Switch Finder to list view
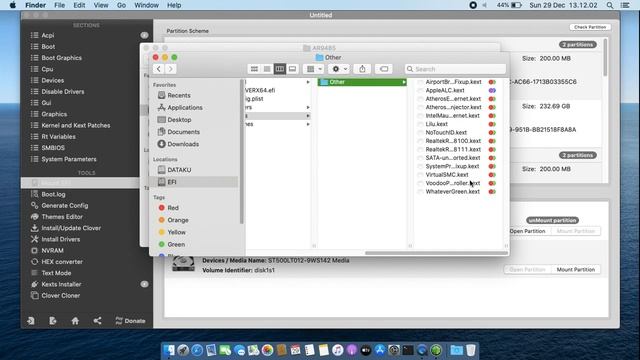This screenshot has width=640, height=360. tap(267, 69)
